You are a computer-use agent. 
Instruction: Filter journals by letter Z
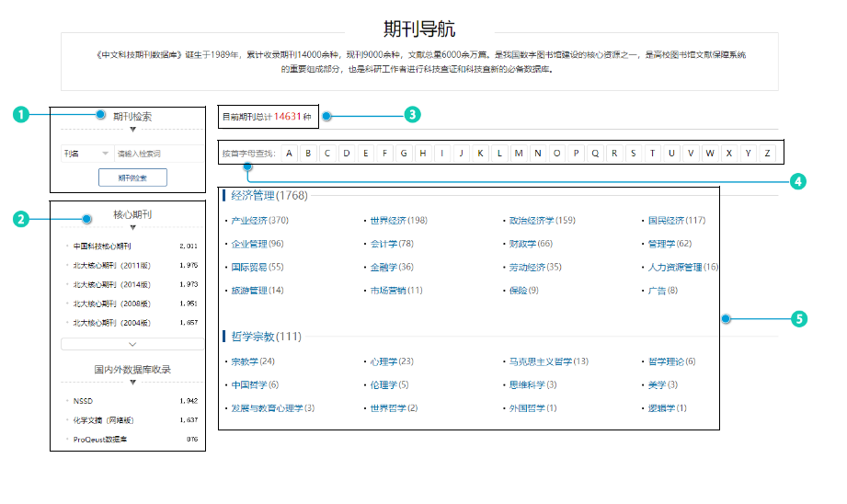[x=768, y=153]
